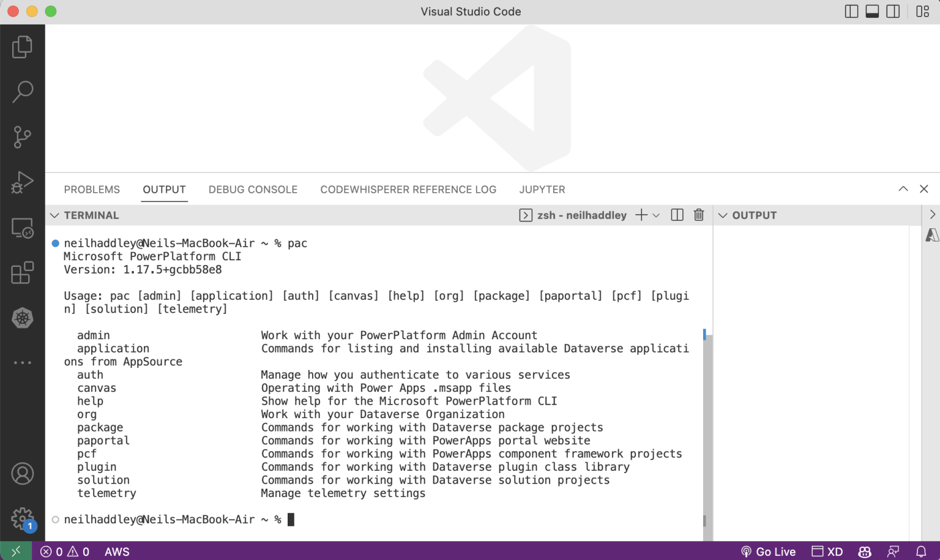Image resolution: width=940 pixels, height=560 pixels.
Task: Open the Explorer view in activity bar
Action: [23, 47]
